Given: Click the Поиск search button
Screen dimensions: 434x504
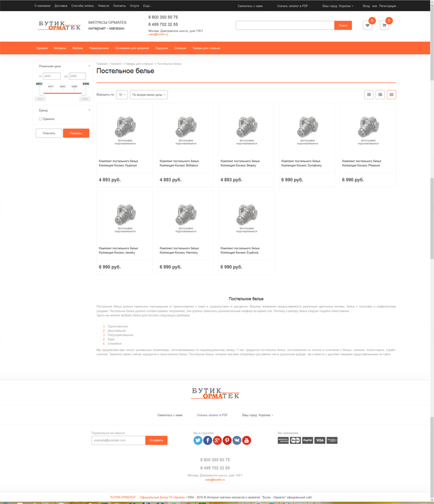Looking at the screenshot, I should [343, 26].
